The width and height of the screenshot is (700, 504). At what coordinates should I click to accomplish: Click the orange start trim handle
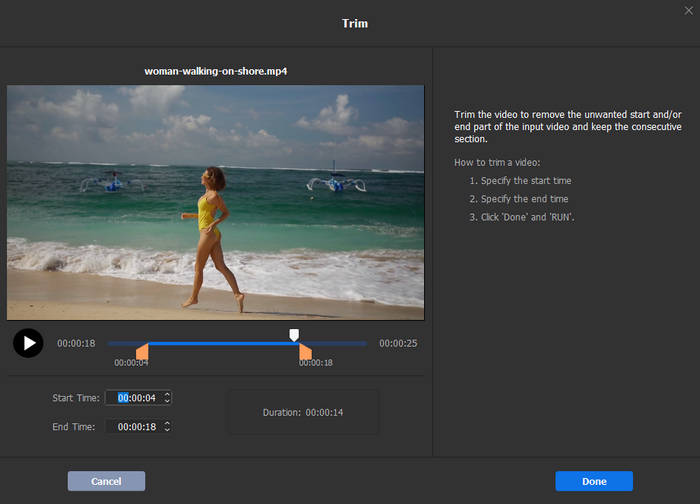142,351
